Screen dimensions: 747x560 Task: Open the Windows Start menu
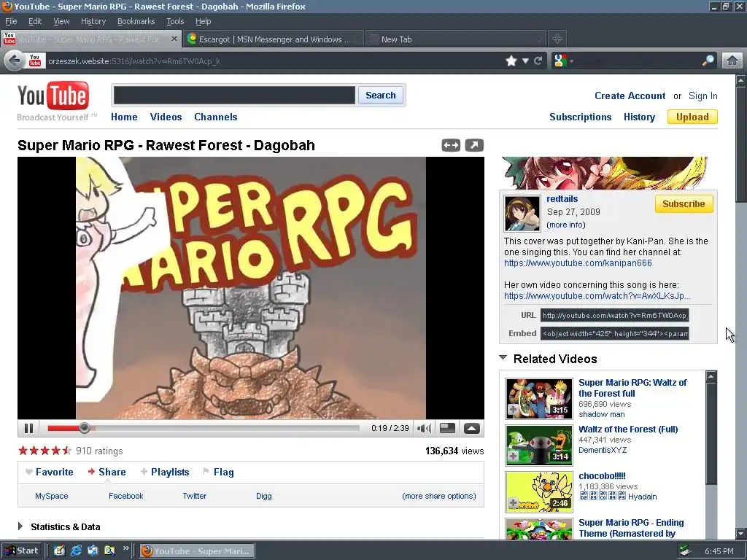[x=21, y=551]
